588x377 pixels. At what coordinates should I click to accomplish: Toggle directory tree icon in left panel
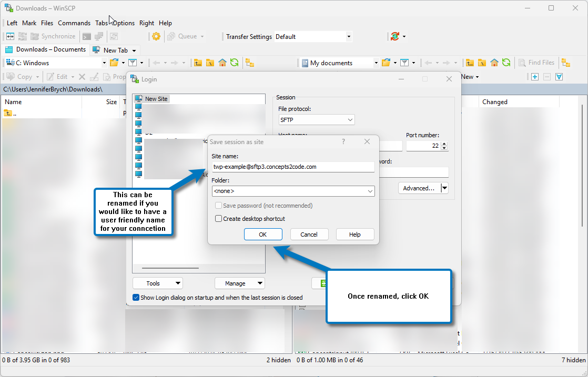(x=250, y=63)
